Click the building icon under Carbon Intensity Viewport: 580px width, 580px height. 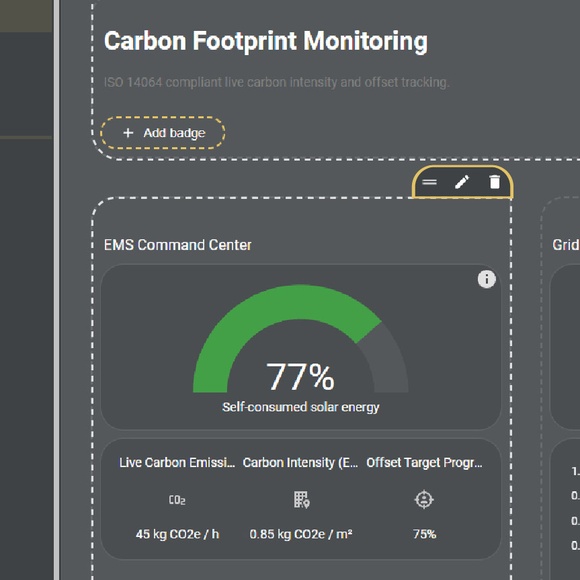click(x=301, y=500)
